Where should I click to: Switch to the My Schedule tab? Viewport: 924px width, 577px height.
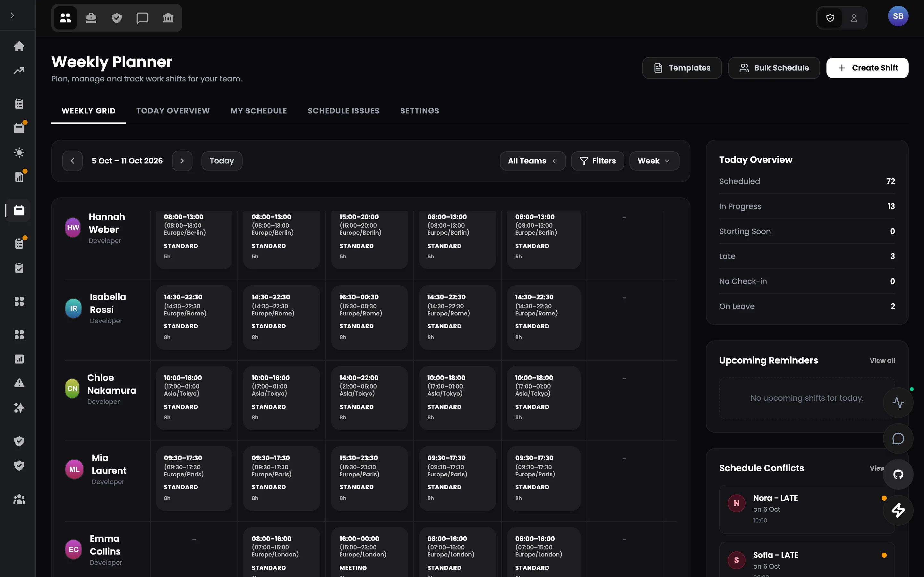tap(259, 111)
